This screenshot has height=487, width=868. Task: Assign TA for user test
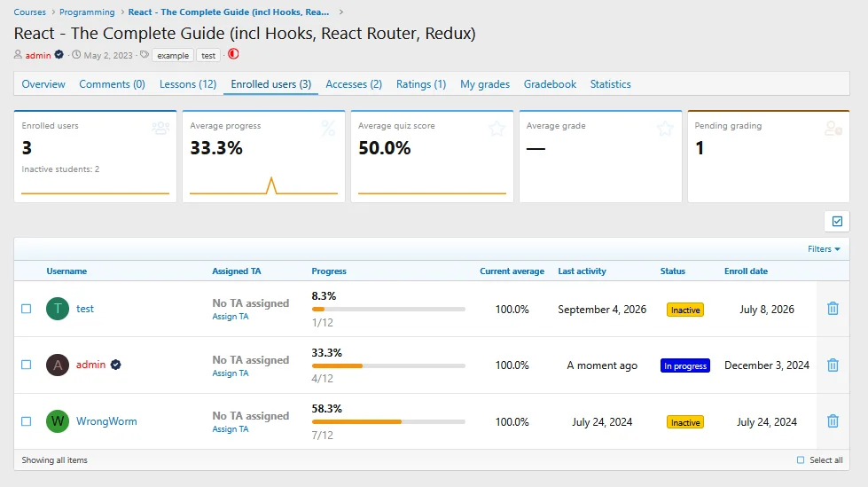point(231,317)
